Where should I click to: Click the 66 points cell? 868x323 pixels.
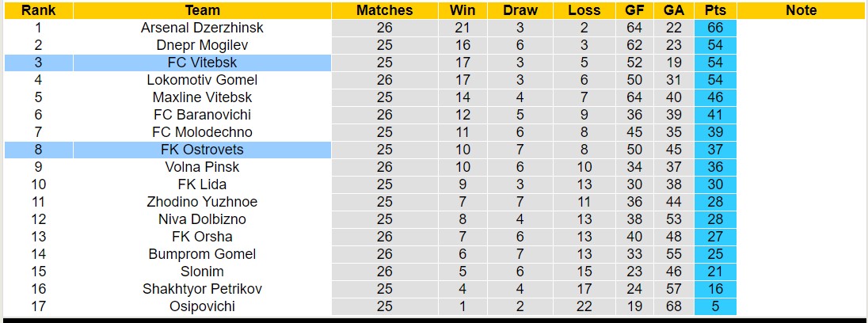coord(715,28)
